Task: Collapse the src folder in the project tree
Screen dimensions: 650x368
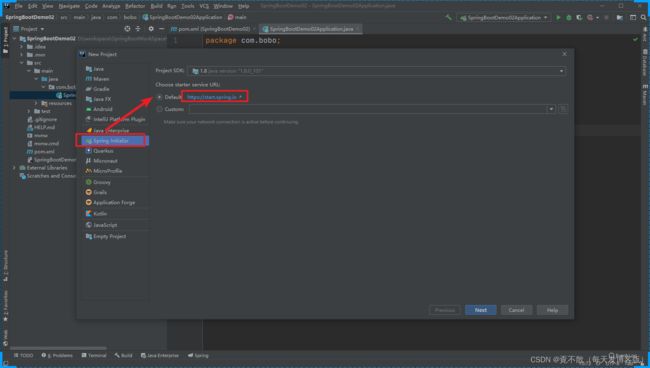Action: [x=22, y=63]
